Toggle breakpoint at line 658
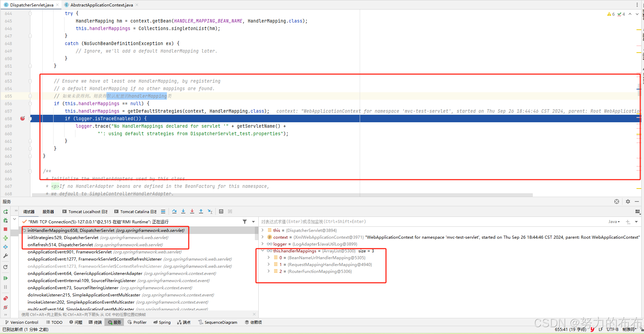Viewport: 644px width, 334px height. click(x=23, y=119)
